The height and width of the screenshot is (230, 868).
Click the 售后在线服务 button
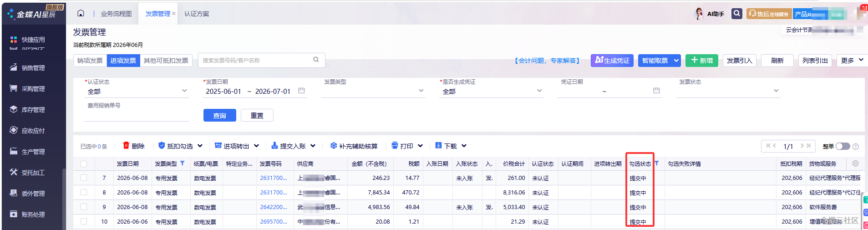pyautogui.click(x=769, y=14)
